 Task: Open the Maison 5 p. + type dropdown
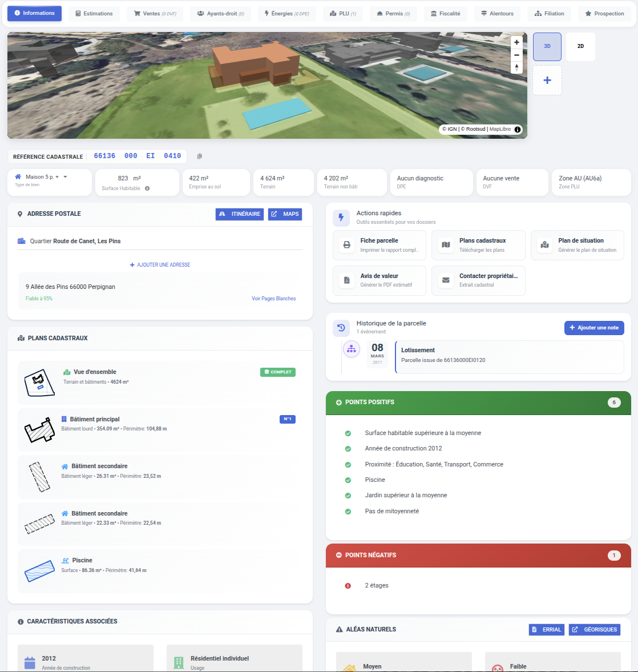coord(65,177)
